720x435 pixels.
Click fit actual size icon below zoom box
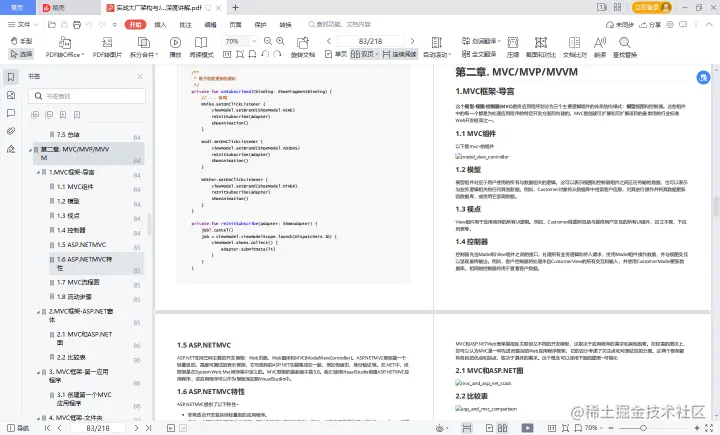pyautogui.click(x=227, y=54)
